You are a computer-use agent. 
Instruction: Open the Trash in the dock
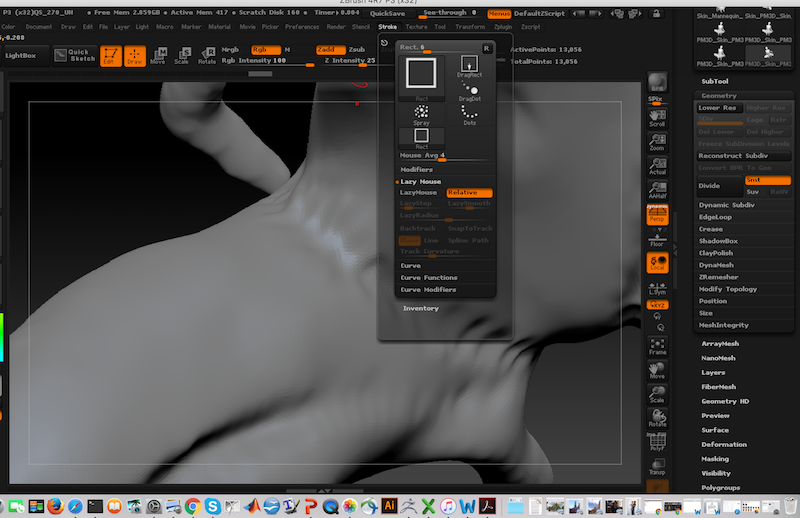(791, 506)
